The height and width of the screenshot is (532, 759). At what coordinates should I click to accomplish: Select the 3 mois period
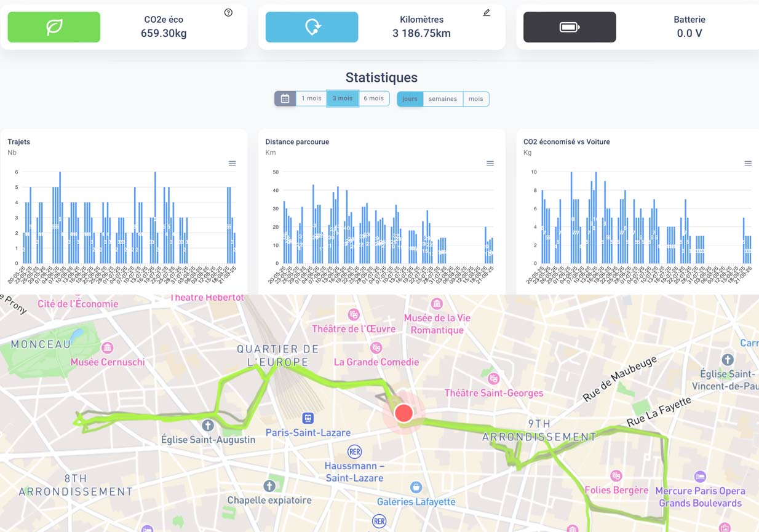(343, 98)
